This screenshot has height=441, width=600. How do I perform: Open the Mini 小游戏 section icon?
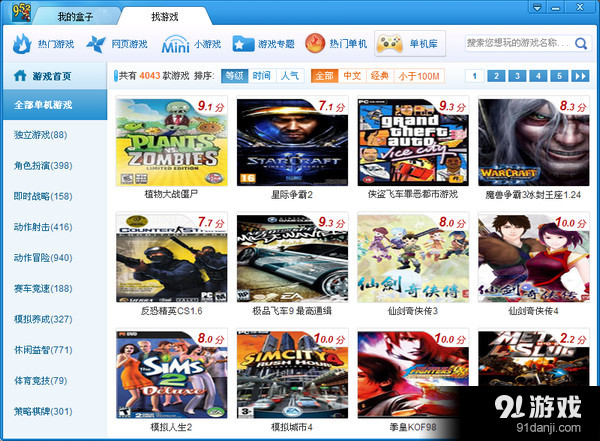175,44
